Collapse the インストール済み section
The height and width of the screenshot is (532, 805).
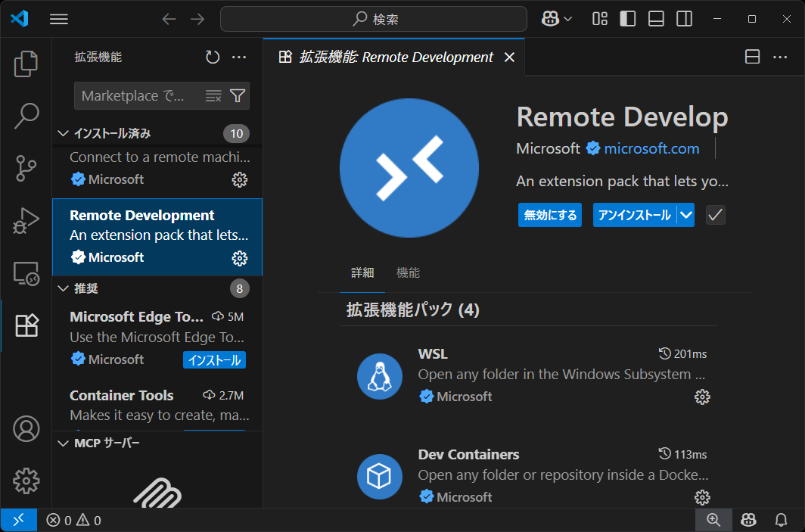pyautogui.click(x=63, y=133)
